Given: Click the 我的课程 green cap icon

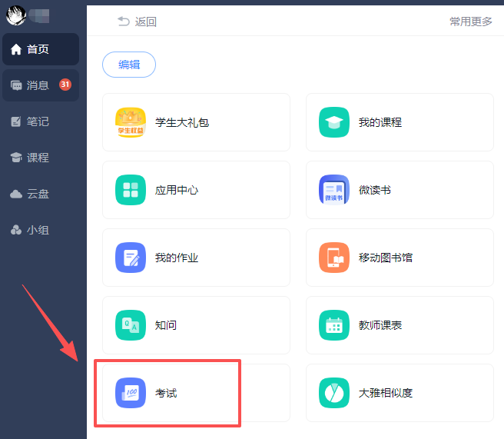Looking at the screenshot, I should [334, 122].
